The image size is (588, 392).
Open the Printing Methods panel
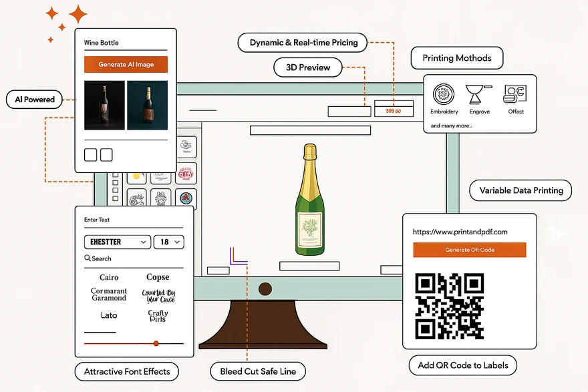[x=457, y=58]
